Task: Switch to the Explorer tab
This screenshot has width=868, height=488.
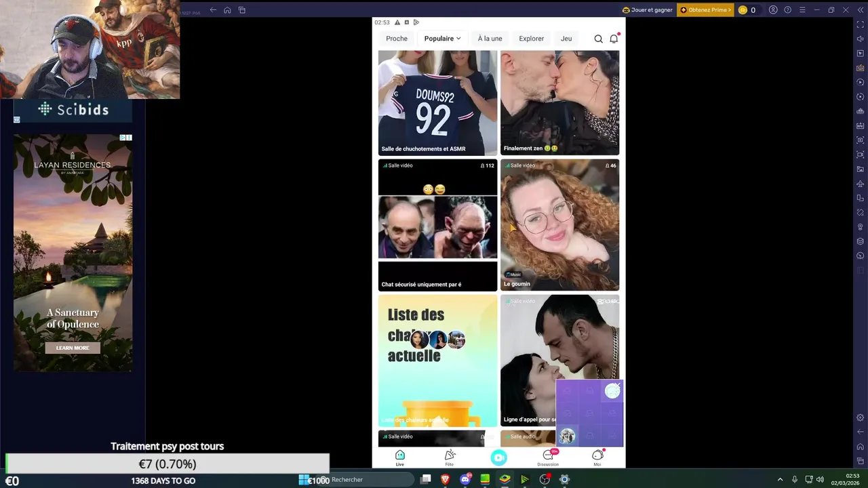Action: [x=531, y=39]
